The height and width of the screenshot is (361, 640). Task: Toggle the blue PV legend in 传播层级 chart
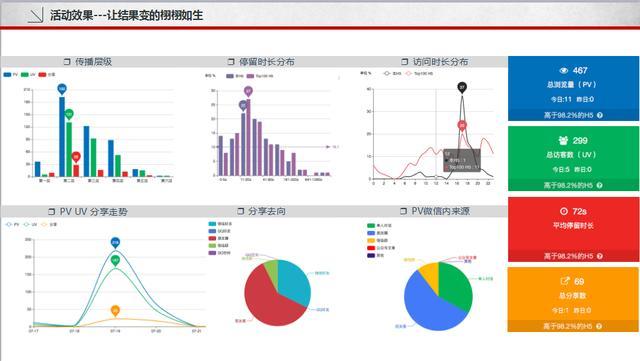click(11, 75)
